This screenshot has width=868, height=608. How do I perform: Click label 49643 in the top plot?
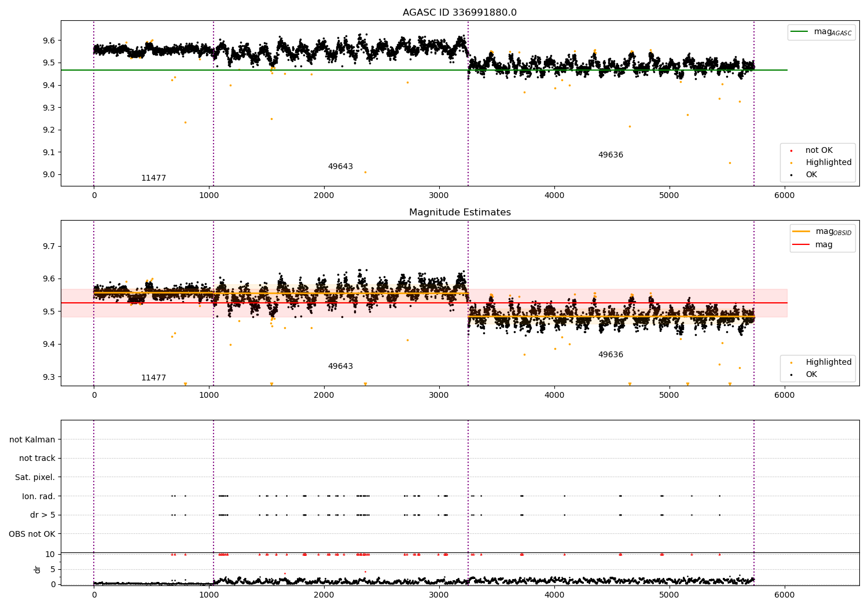click(340, 167)
